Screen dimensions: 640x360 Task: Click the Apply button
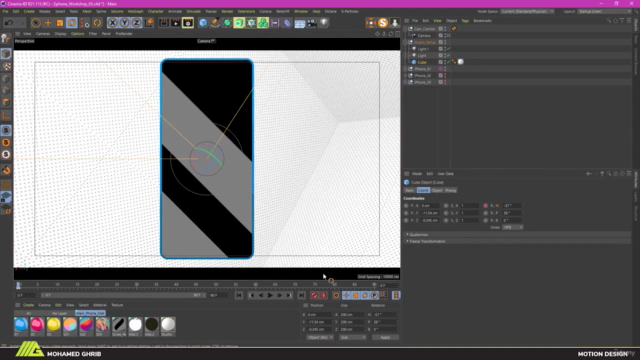point(385,338)
